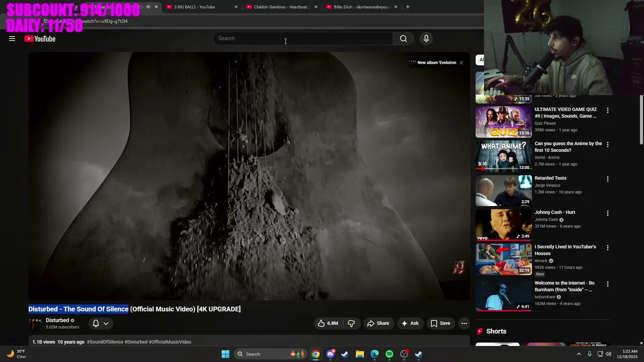Open the Ask AI button
Viewport: 644px width, 362px height.
coord(410,323)
